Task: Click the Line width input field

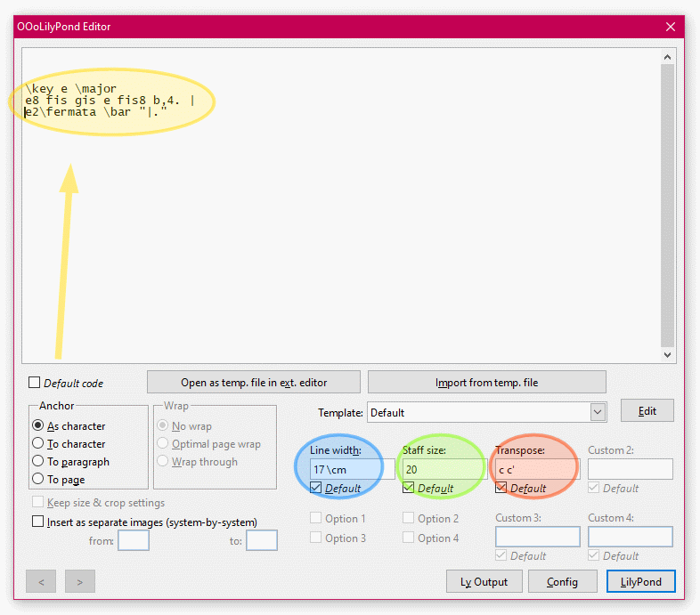Action: [353, 470]
